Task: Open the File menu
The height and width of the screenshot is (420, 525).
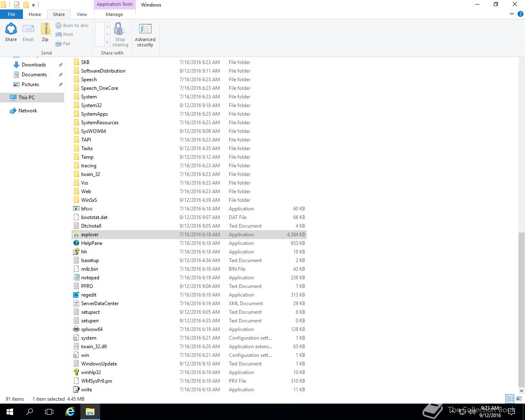Action: pos(11,14)
